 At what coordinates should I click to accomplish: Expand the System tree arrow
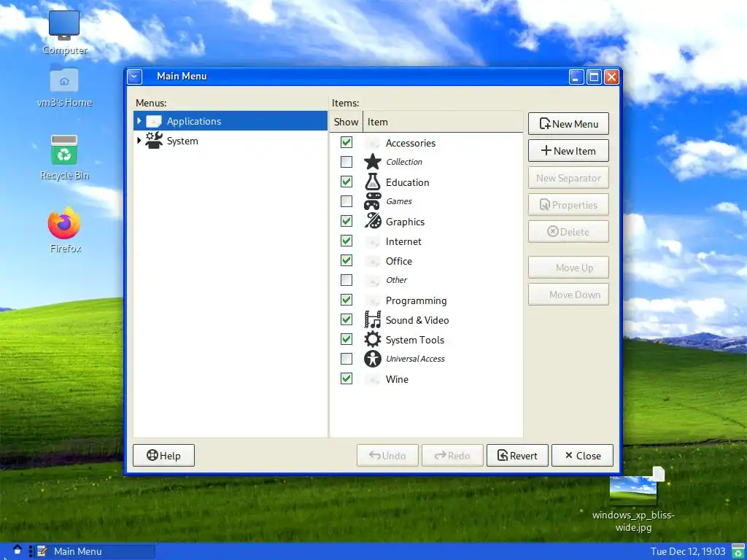click(x=139, y=141)
